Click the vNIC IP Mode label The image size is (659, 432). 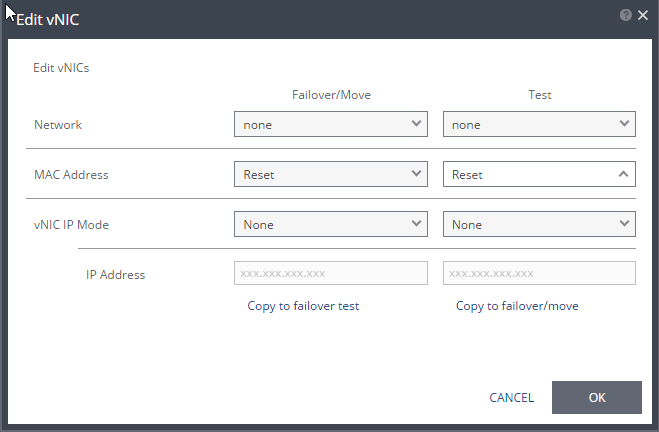coord(71,225)
